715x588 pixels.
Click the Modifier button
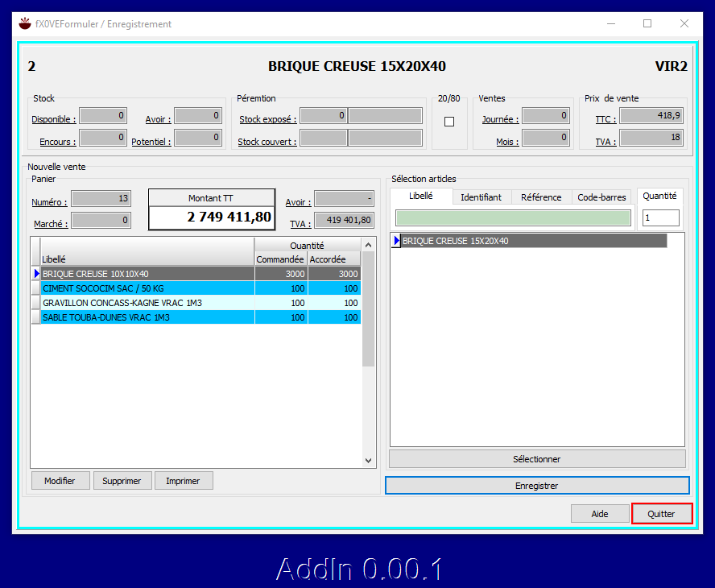point(60,480)
